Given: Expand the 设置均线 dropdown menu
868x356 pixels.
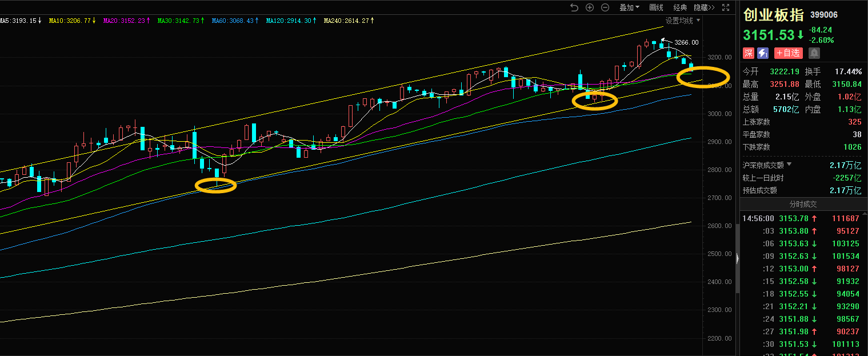Looking at the screenshot, I should click(x=682, y=21).
